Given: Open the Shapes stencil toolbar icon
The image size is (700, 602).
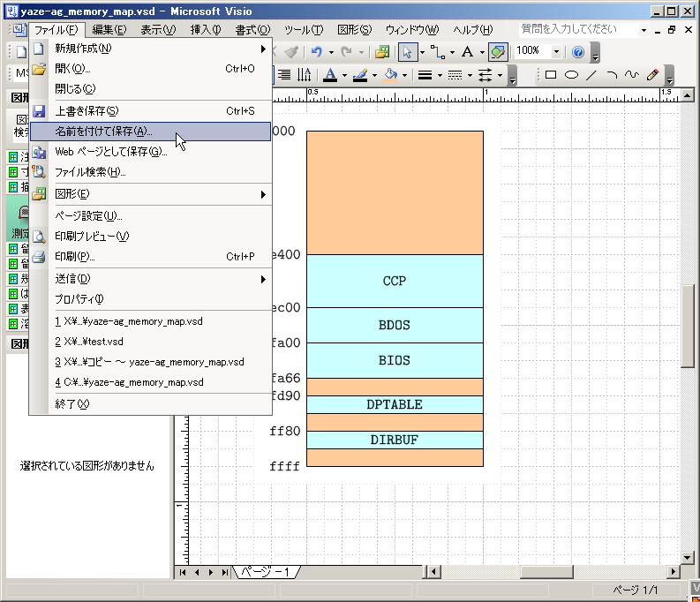Looking at the screenshot, I should 382,52.
